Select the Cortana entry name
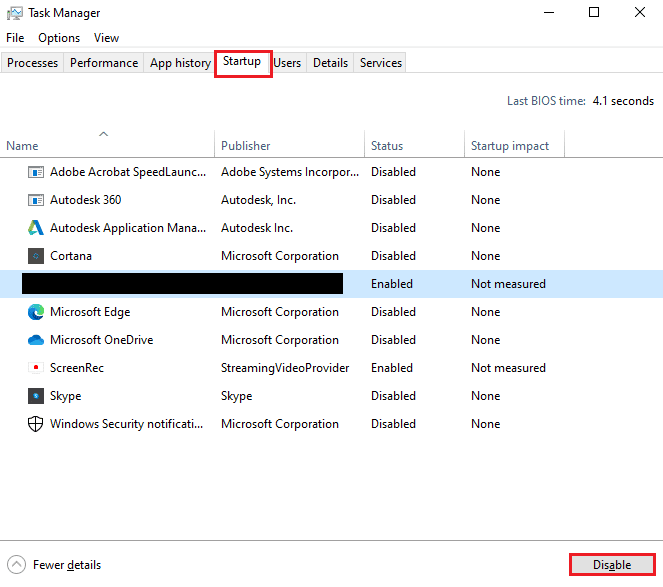The width and height of the screenshot is (663, 587). pos(71,256)
